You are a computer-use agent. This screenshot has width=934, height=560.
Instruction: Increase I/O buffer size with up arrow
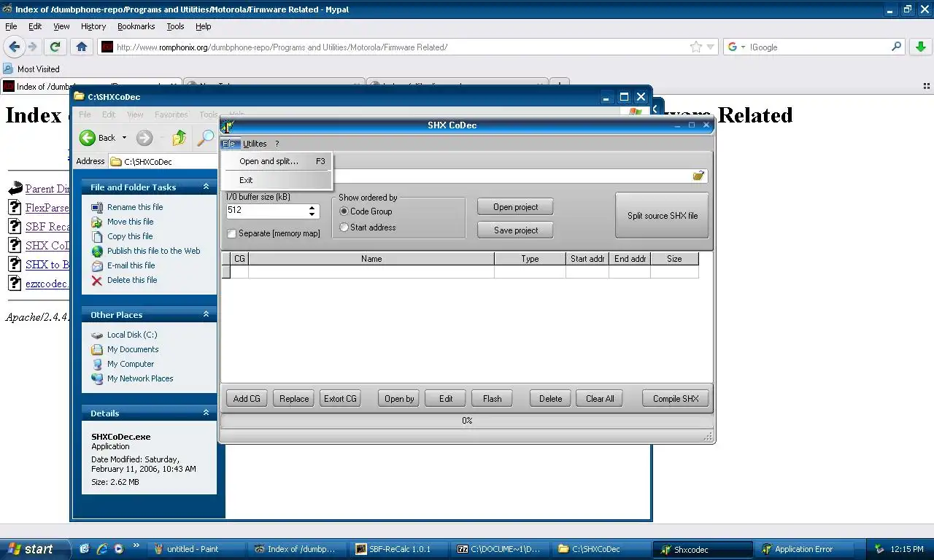coord(312,207)
